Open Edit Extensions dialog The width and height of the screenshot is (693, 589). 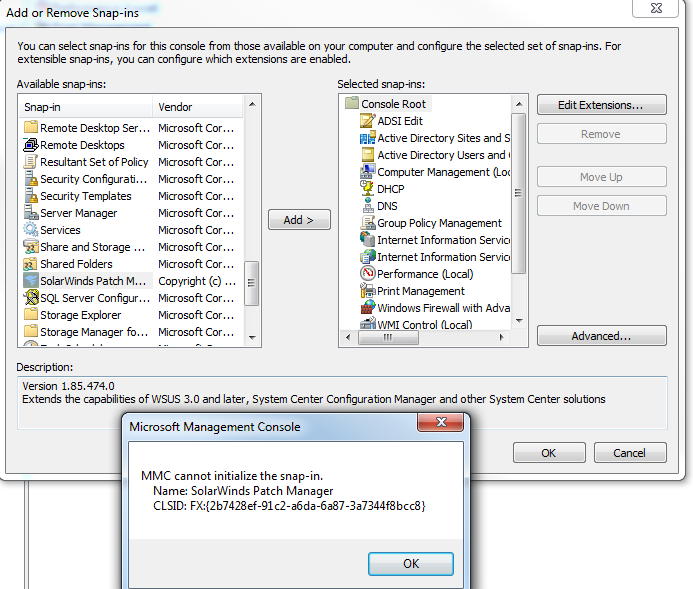pos(602,105)
